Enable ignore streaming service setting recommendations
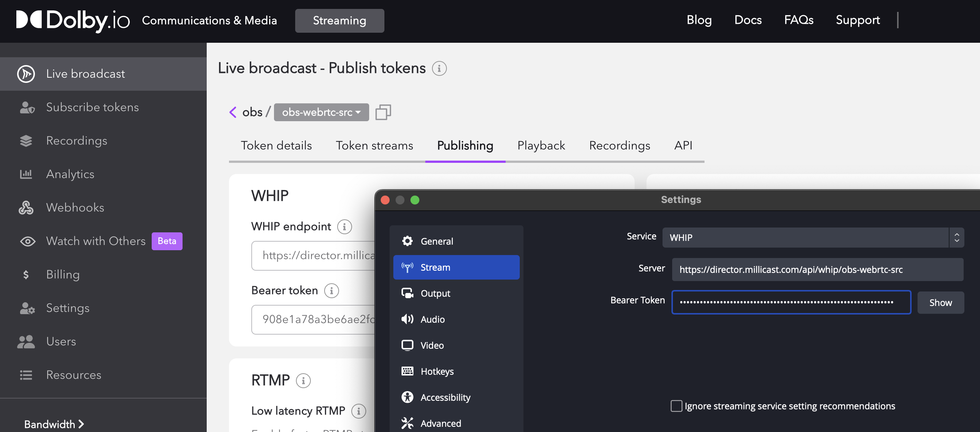Screen dimensions: 980x432 pyautogui.click(x=676, y=406)
